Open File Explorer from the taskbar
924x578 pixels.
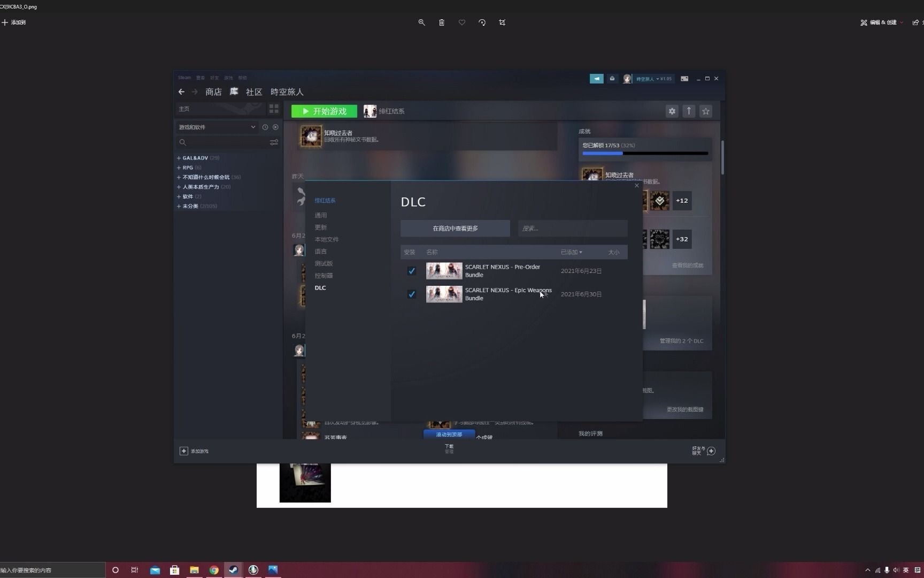[x=194, y=570]
